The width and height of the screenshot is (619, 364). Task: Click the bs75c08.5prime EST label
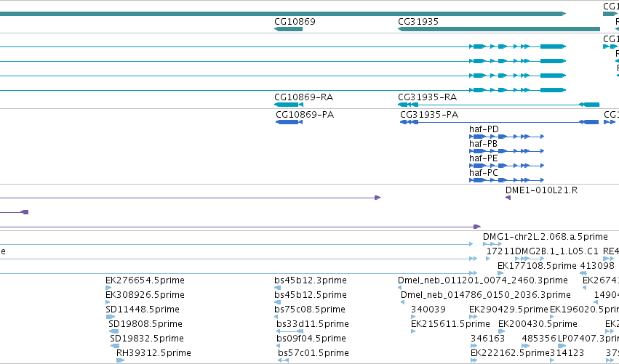coord(310,310)
